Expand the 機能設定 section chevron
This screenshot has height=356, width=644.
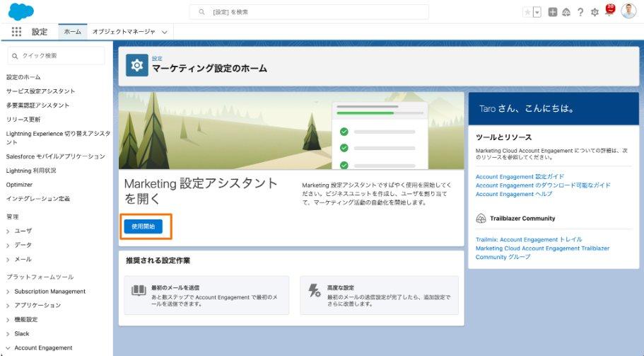(8, 320)
